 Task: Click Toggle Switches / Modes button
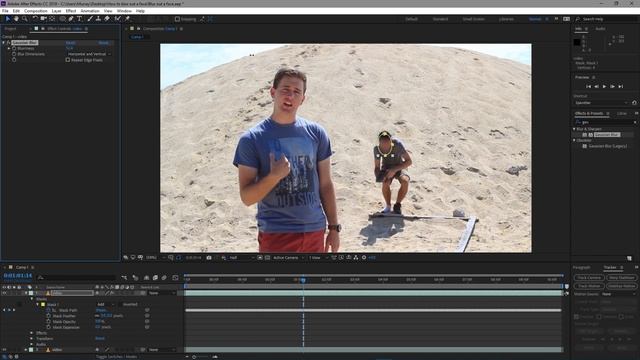[116, 356]
